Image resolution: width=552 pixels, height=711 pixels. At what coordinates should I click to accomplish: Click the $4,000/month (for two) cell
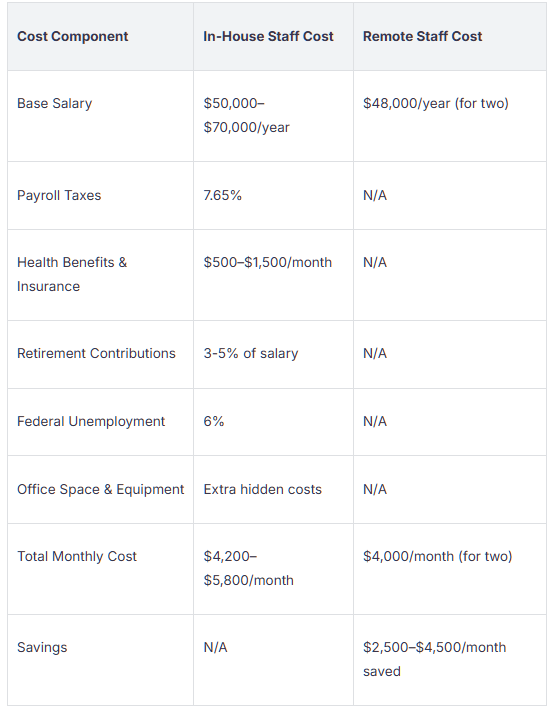[437, 556]
